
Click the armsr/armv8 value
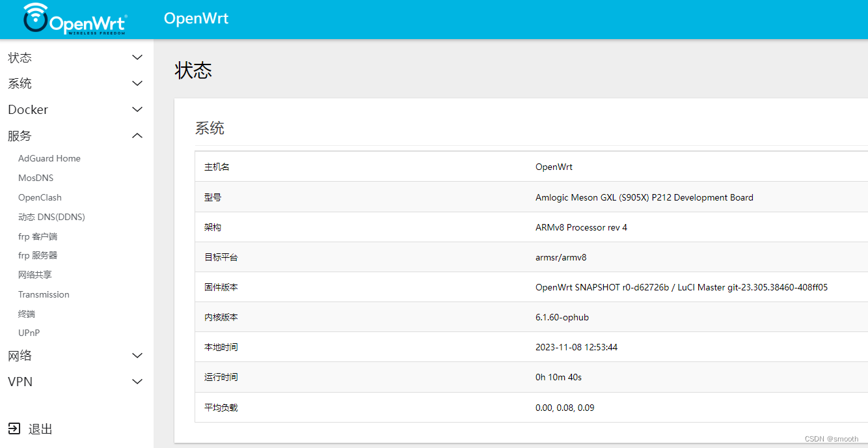click(x=561, y=257)
